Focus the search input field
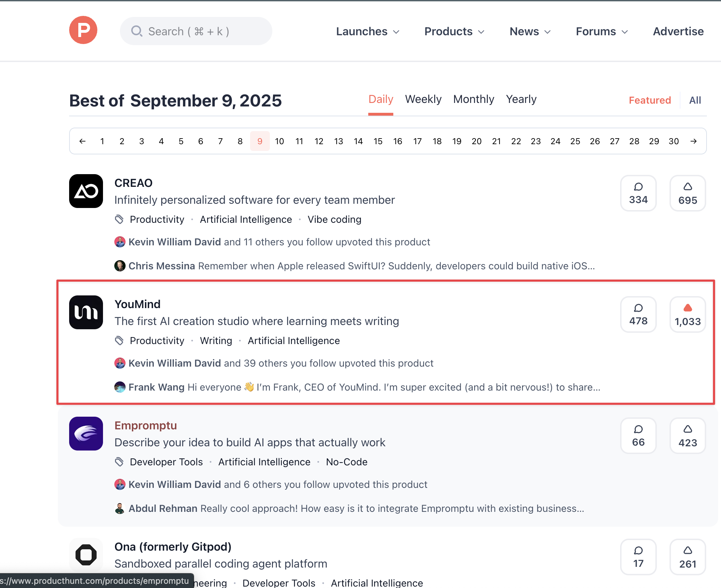The image size is (721, 588). pos(196,31)
